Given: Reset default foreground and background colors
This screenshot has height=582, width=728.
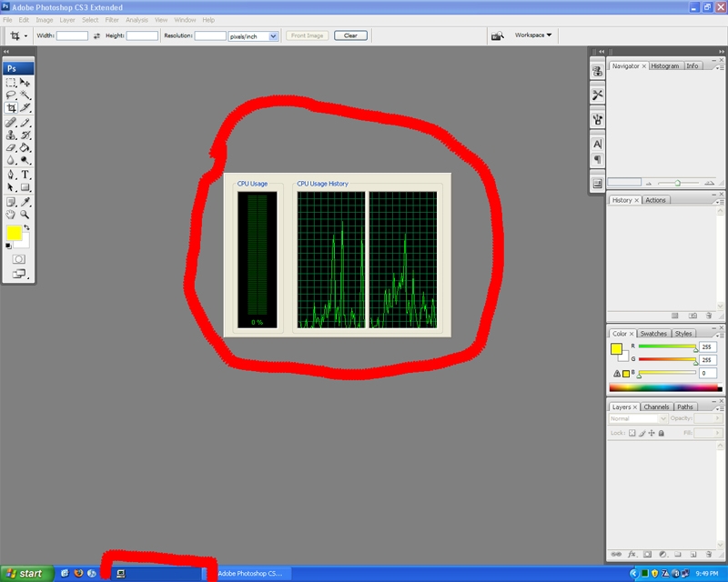Looking at the screenshot, I should 8,246.
